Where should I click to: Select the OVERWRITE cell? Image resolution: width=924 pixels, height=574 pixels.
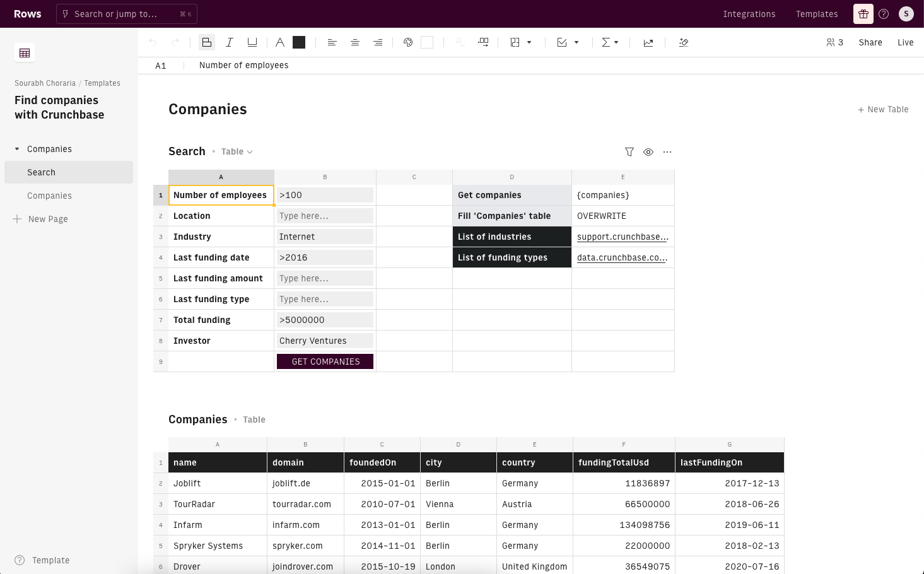tap(623, 216)
